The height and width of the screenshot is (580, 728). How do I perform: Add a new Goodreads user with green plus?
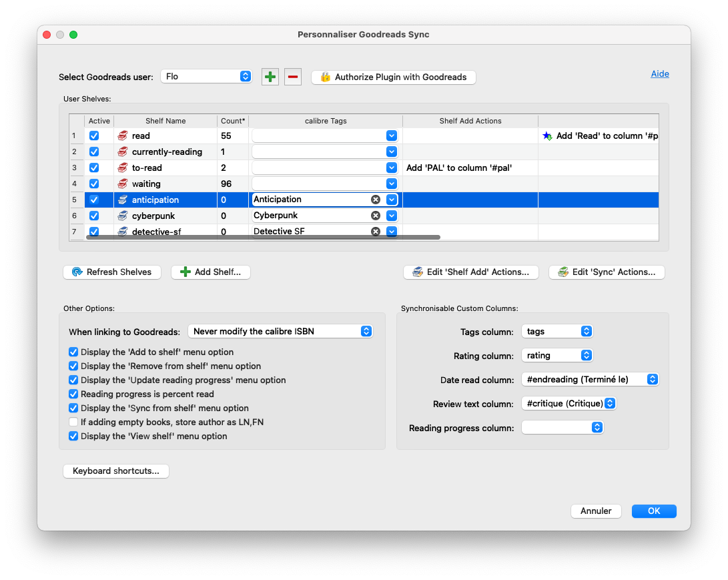click(x=270, y=77)
